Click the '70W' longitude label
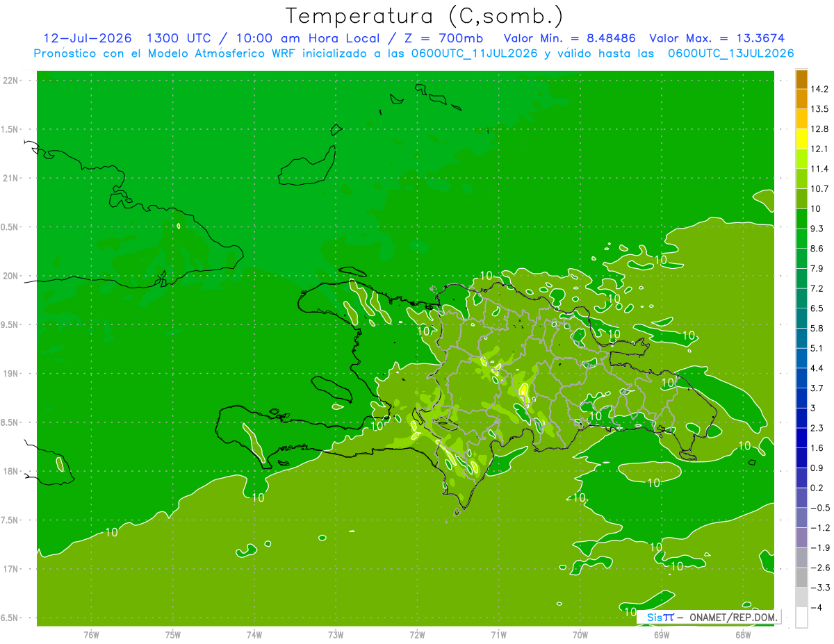834x644 pixels. click(x=580, y=635)
